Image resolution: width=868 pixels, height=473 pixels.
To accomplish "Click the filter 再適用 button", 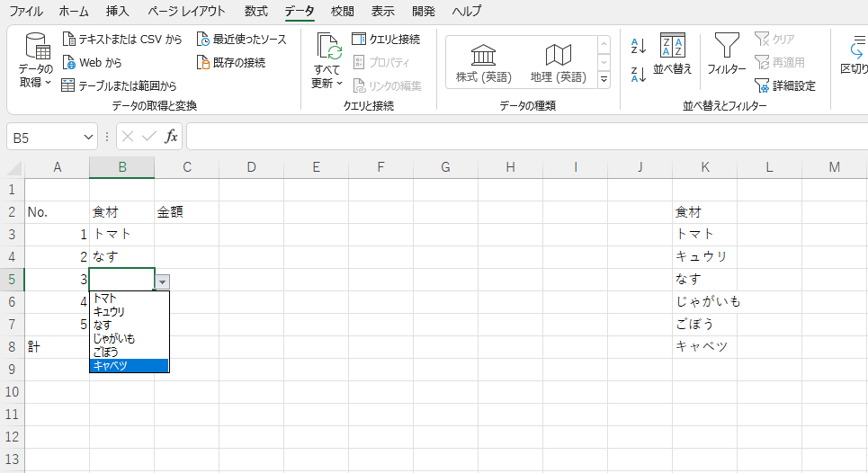I will pos(780,63).
